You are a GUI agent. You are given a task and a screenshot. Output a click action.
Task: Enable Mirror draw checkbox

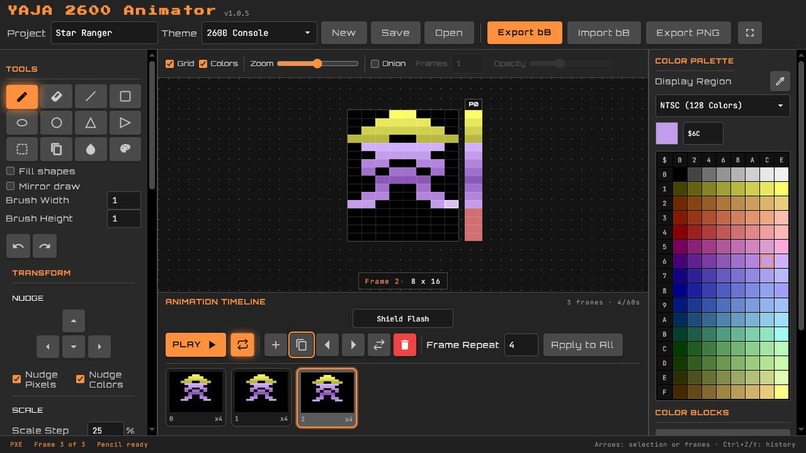coord(10,186)
